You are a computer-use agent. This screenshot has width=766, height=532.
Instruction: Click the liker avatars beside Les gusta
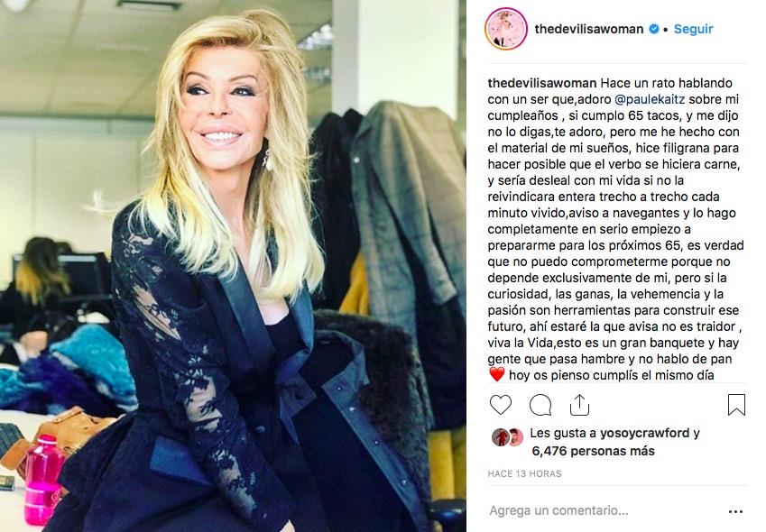tap(508, 437)
